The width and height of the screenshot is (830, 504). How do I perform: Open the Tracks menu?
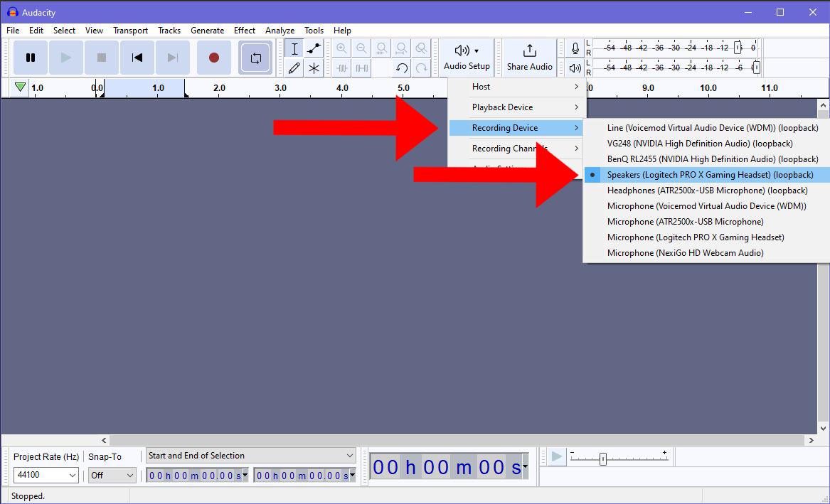point(169,30)
